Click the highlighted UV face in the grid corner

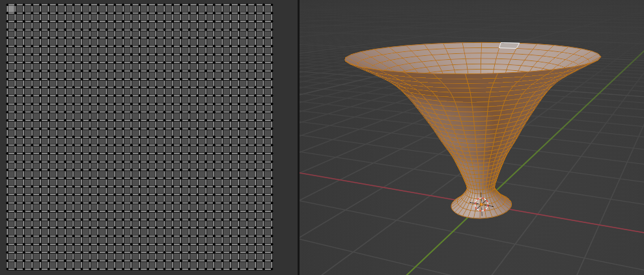11,8
